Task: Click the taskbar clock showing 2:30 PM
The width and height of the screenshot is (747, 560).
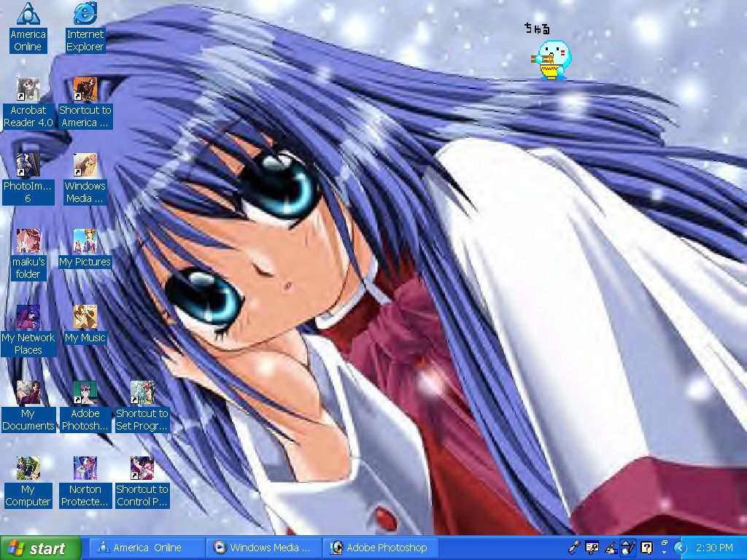Action: tap(714, 548)
